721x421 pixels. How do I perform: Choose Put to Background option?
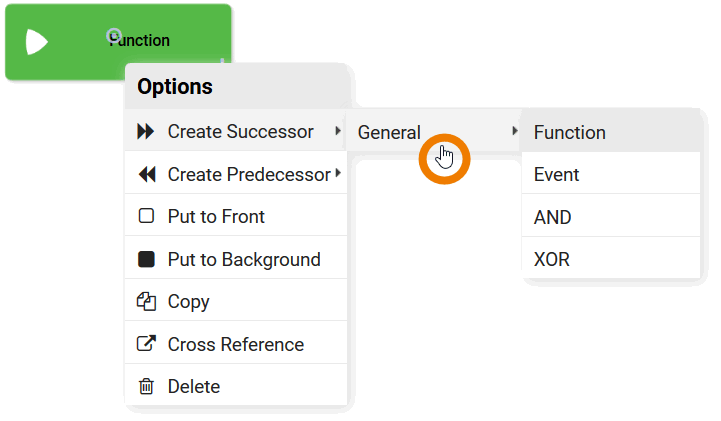tap(244, 260)
